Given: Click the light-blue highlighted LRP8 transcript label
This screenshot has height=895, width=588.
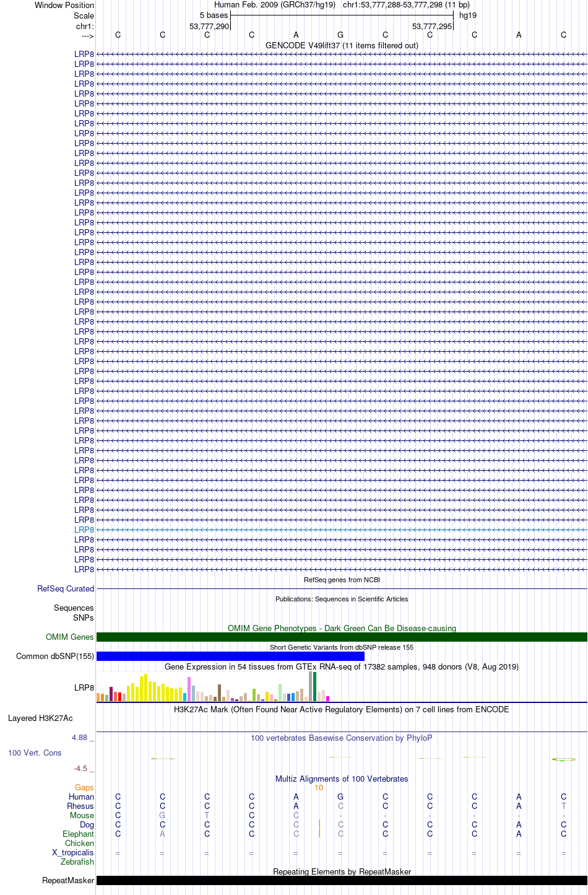Looking at the screenshot, I should (84, 530).
